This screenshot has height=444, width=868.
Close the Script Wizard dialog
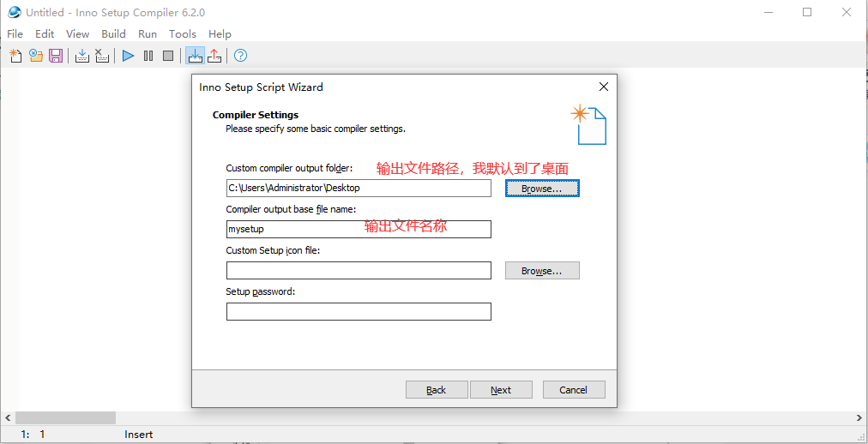pyautogui.click(x=603, y=87)
